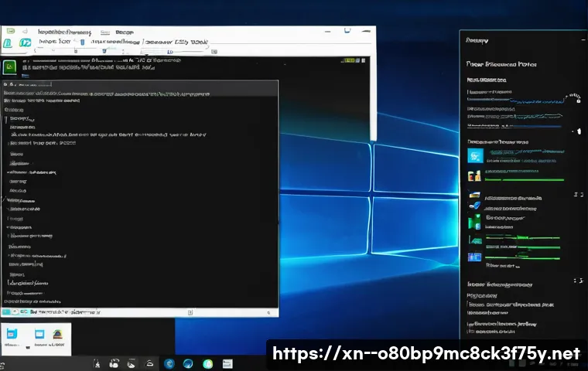Open the white document-like taskbar icon
The image size is (588, 371).
pos(227,363)
